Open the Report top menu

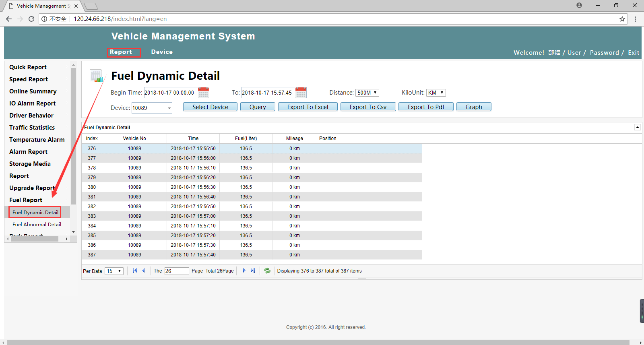coord(121,52)
